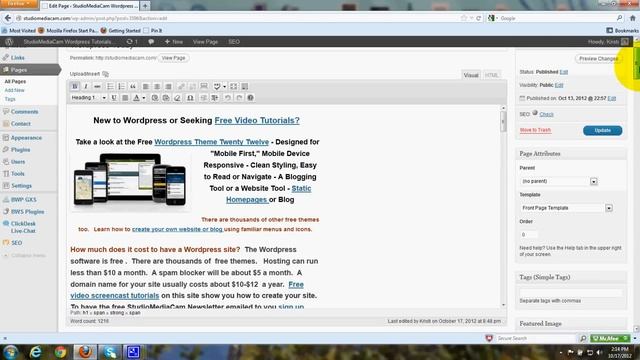The image size is (640, 360).
Task: Redo the last edit
Action: pos(239,98)
